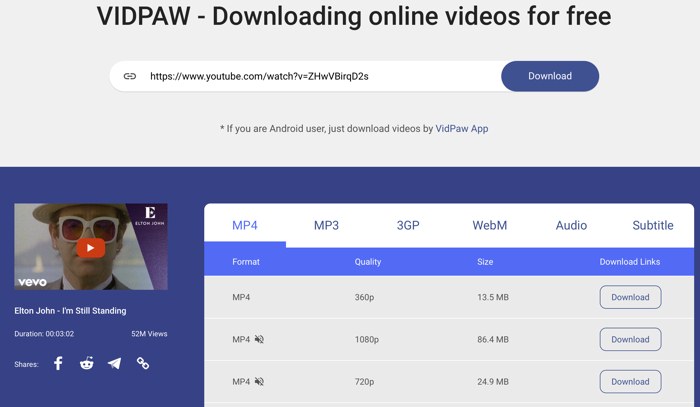Click the link icon in the URL bar
The width and height of the screenshot is (700, 407).
click(129, 76)
